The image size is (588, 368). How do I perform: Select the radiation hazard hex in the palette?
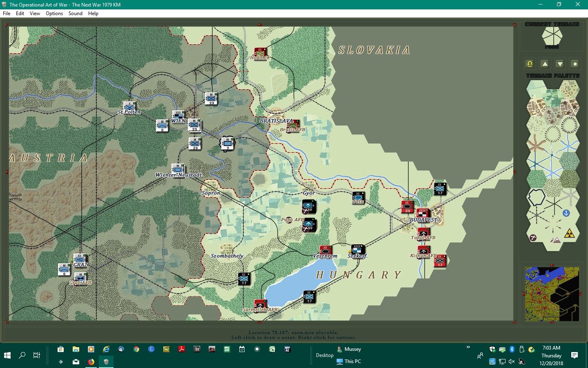click(569, 233)
